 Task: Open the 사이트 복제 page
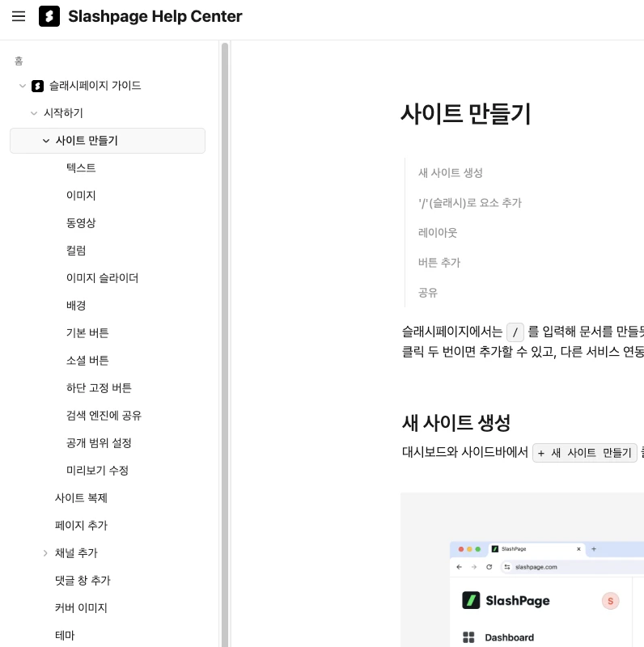pyautogui.click(x=81, y=498)
